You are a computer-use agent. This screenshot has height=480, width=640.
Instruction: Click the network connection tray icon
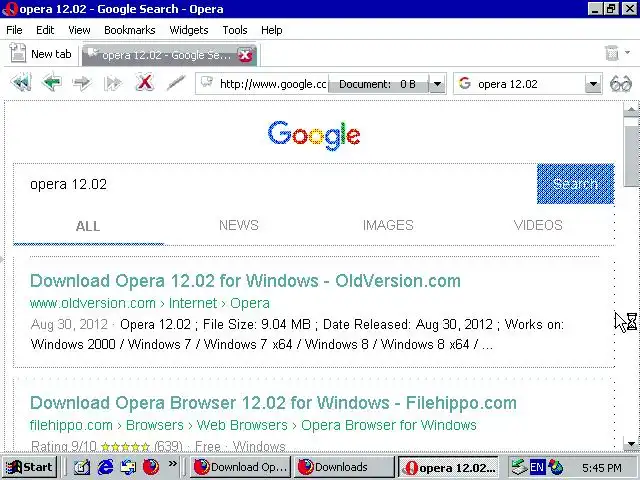(520, 467)
